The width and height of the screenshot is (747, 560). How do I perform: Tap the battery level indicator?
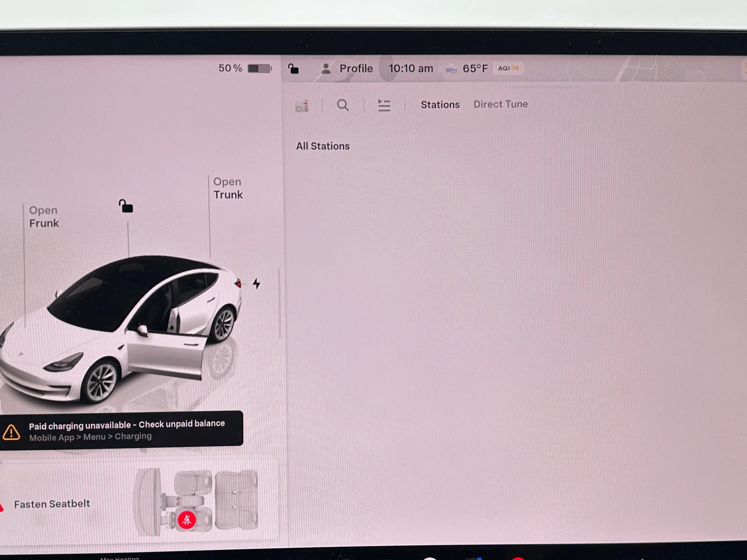[259, 69]
